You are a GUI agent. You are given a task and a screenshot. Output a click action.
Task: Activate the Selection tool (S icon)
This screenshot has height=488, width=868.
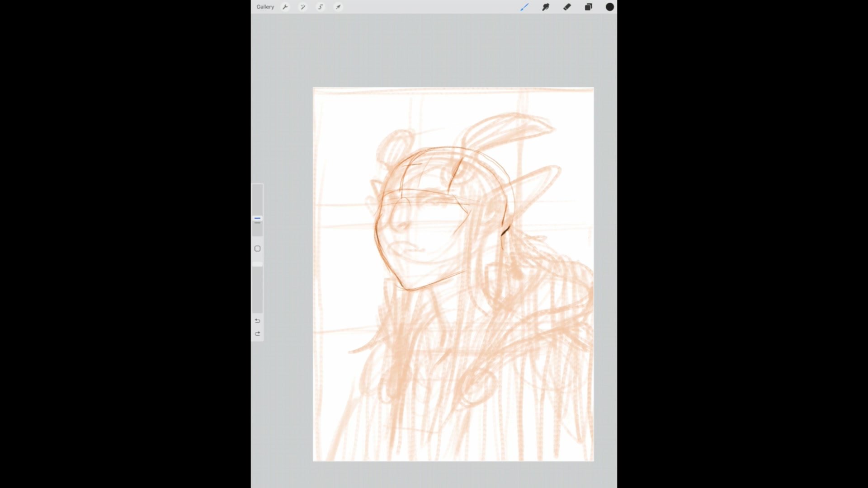tap(321, 7)
